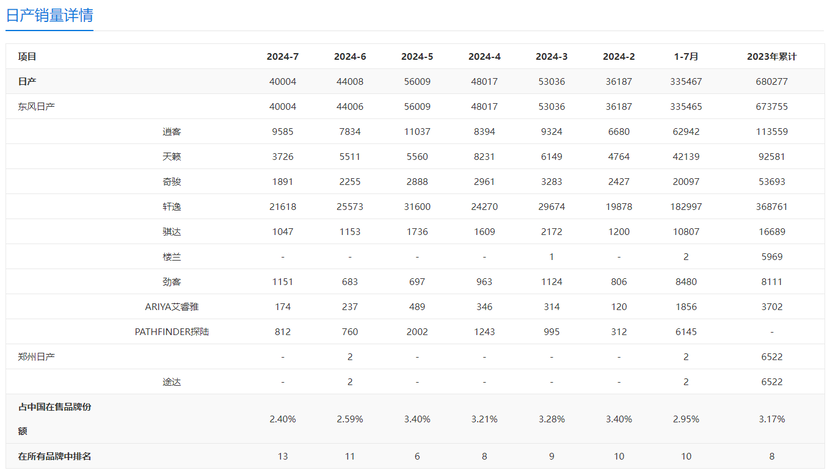Click market share 3.17% for 2023
This screenshot has height=473, width=830.
772,419
